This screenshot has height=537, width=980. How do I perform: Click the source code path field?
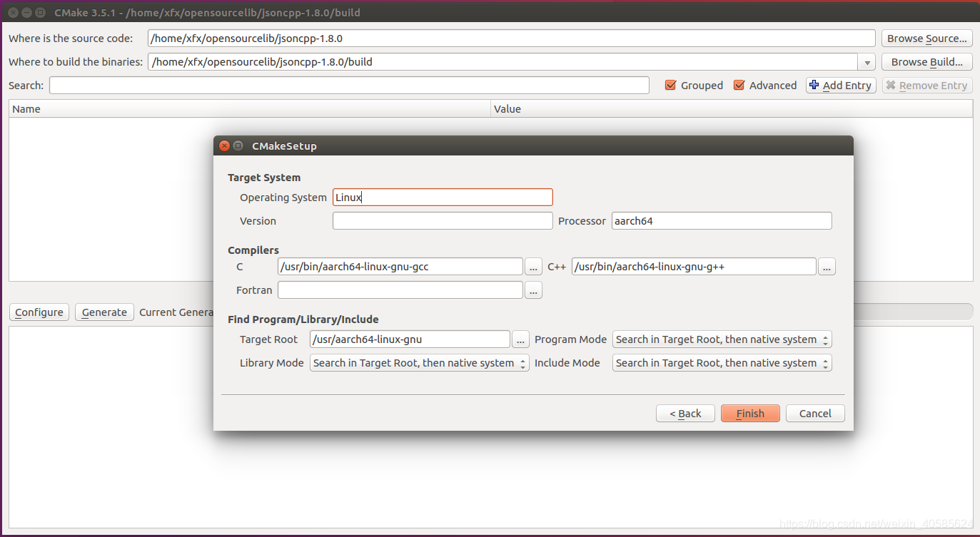[x=511, y=39]
